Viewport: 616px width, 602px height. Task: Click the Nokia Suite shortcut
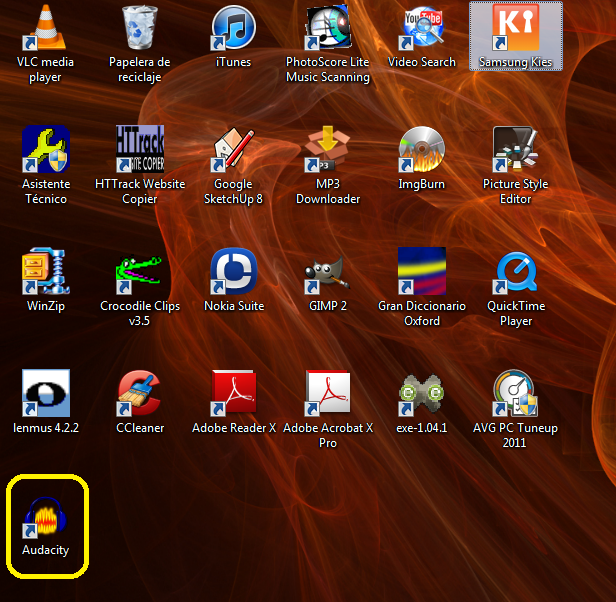[x=234, y=272]
